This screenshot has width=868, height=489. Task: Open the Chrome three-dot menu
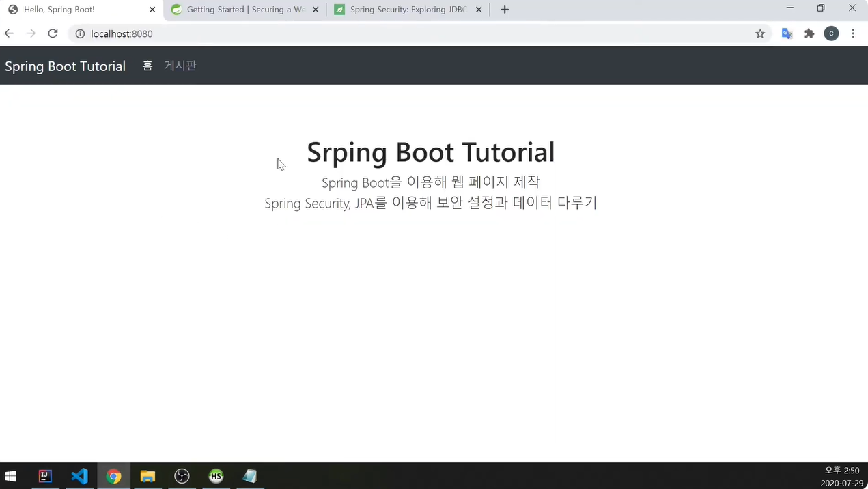tap(853, 33)
